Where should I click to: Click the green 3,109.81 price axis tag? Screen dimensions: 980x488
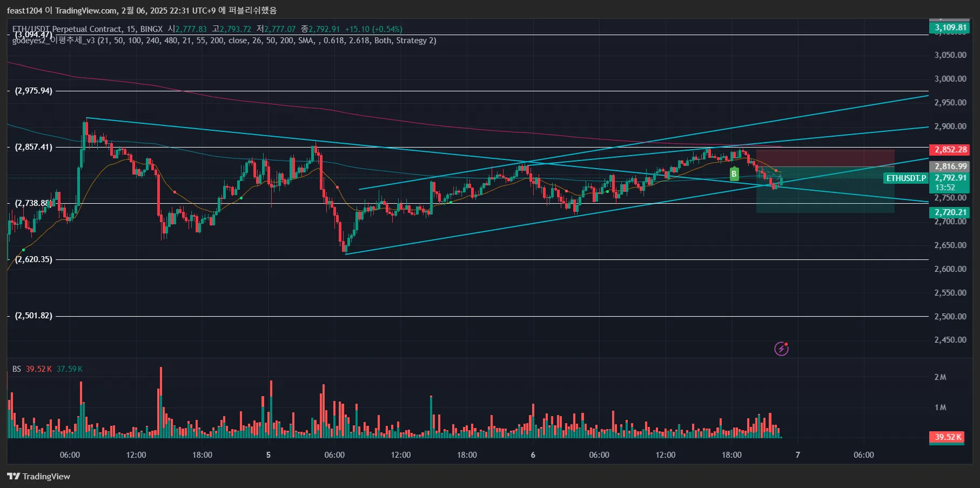click(x=949, y=28)
